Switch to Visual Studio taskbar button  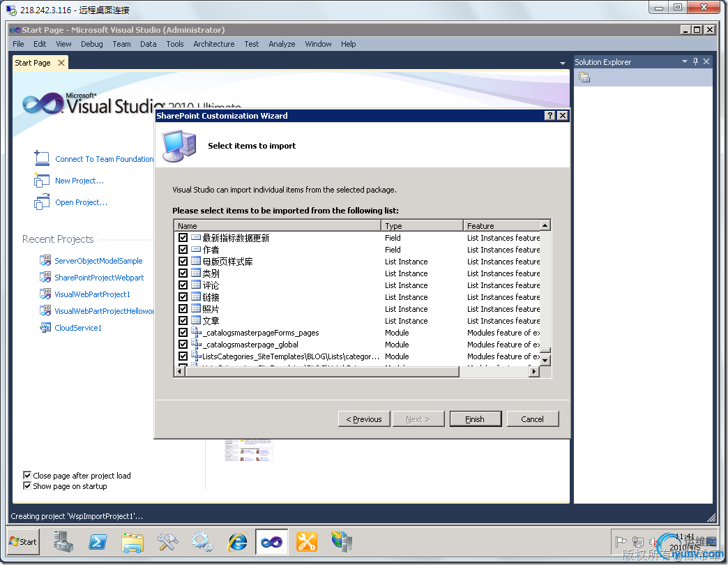(x=272, y=542)
